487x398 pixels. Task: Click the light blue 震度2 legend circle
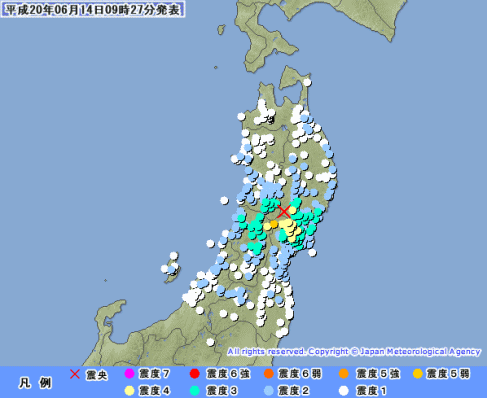click(269, 391)
